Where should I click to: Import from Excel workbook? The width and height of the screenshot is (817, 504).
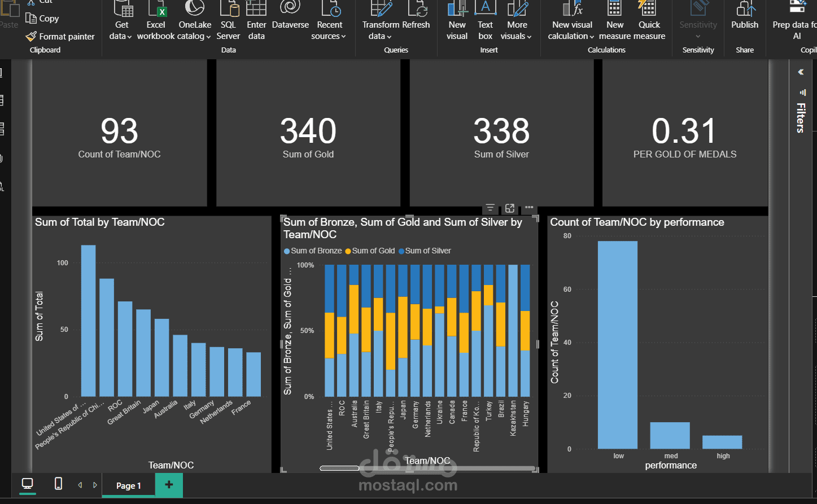156,20
